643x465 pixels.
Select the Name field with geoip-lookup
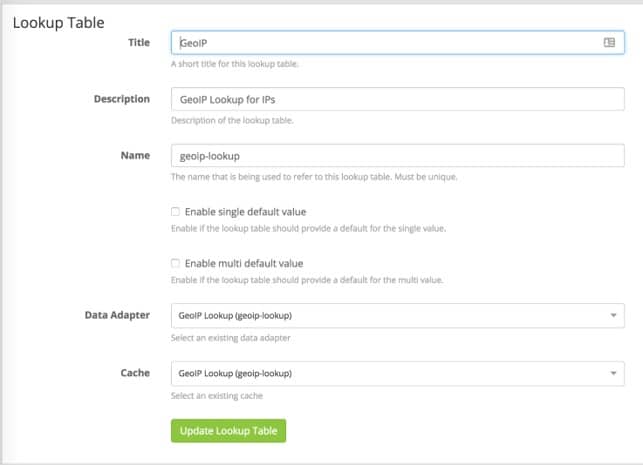(397, 156)
